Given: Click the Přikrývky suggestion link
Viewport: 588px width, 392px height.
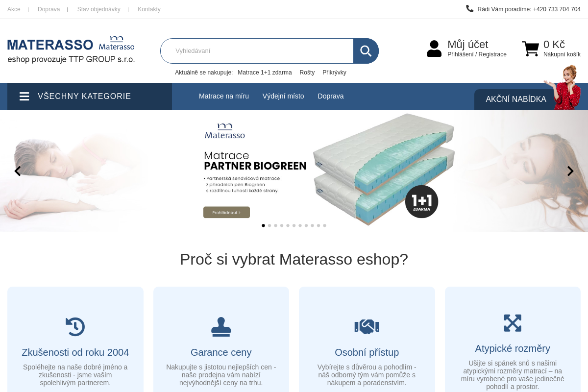Looking at the screenshot, I should (x=334, y=73).
